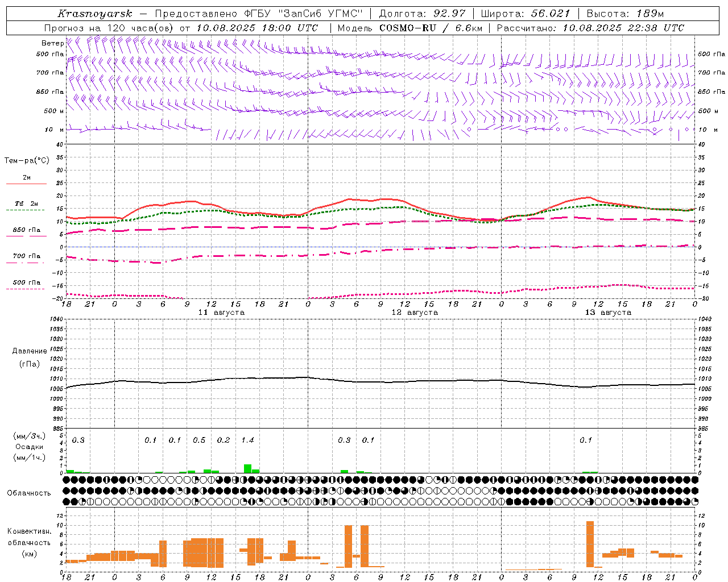
Task: Click the Krasnoyarsk station name in header
Action: tap(94, 14)
